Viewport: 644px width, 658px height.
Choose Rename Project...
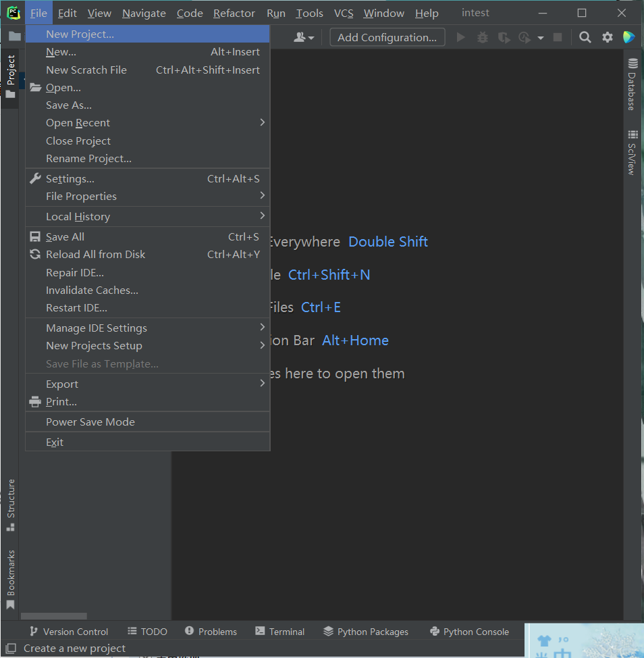pos(147,158)
